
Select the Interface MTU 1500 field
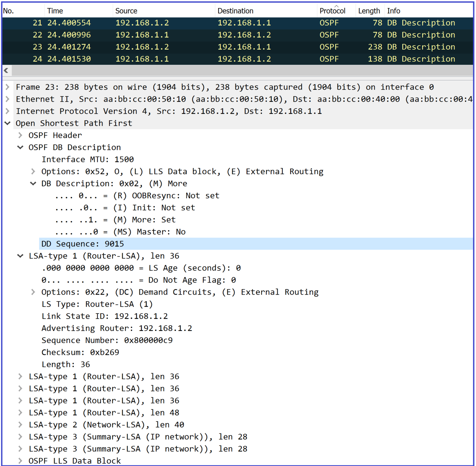tap(88, 160)
